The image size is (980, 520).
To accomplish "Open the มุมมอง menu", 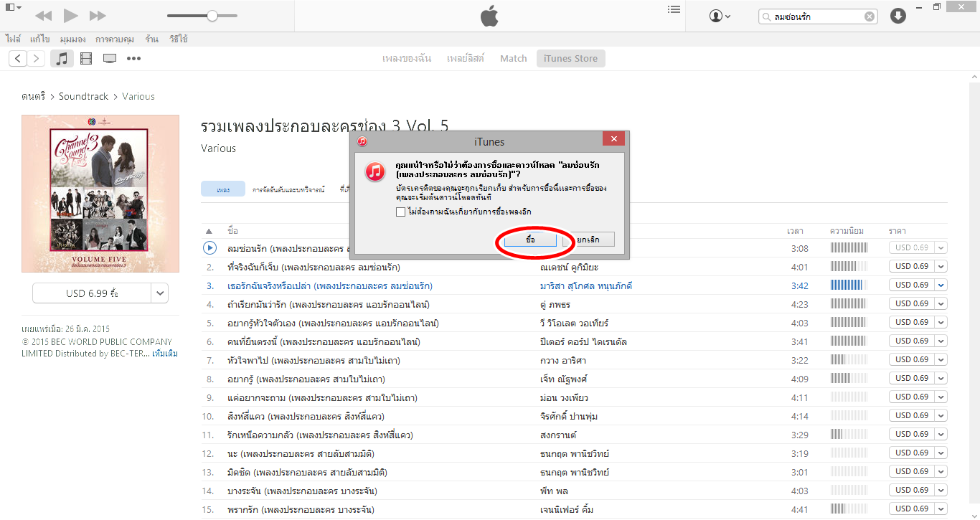I will (73, 39).
